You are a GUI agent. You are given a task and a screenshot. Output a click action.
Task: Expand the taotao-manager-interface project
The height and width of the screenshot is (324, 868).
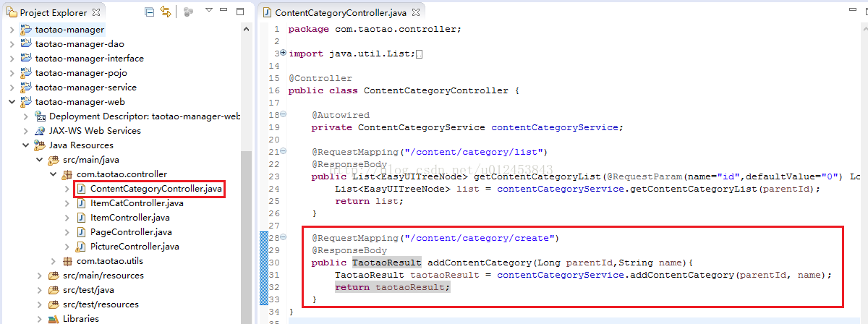click(x=11, y=59)
